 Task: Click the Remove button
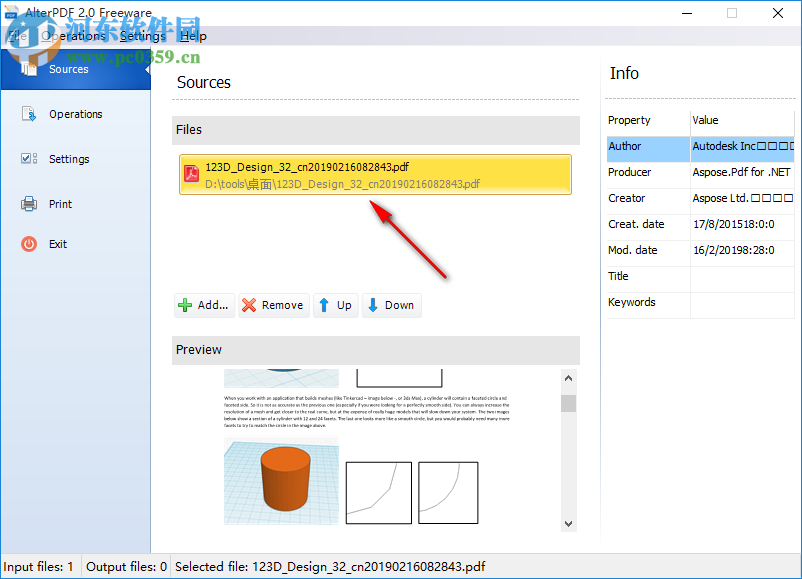(x=272, y=305)
